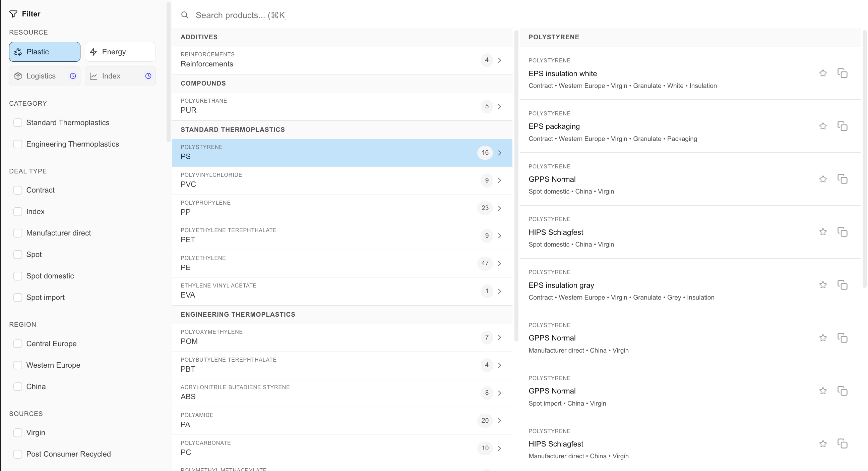Click the search magnifier icon

click(x=185, y=15)
